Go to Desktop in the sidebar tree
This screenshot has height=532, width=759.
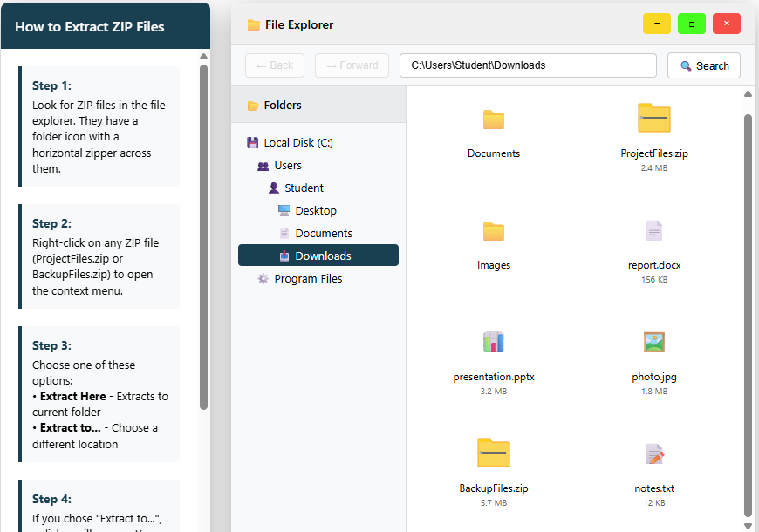[315, 211]
